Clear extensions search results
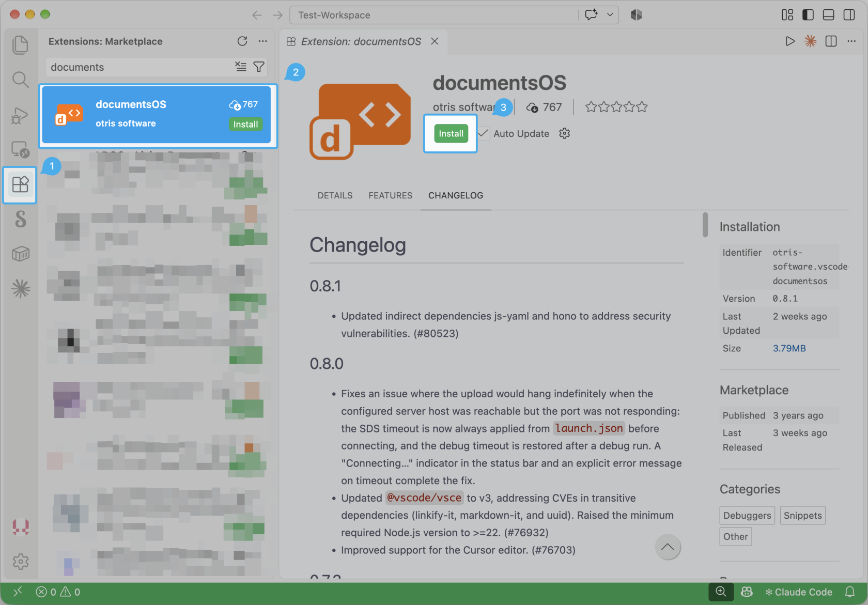 (x=241, y=67)
